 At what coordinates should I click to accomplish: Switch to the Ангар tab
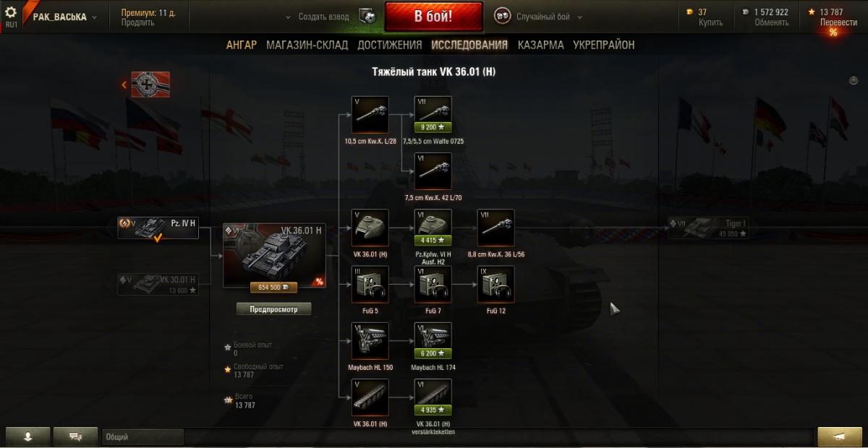point(242,45)
